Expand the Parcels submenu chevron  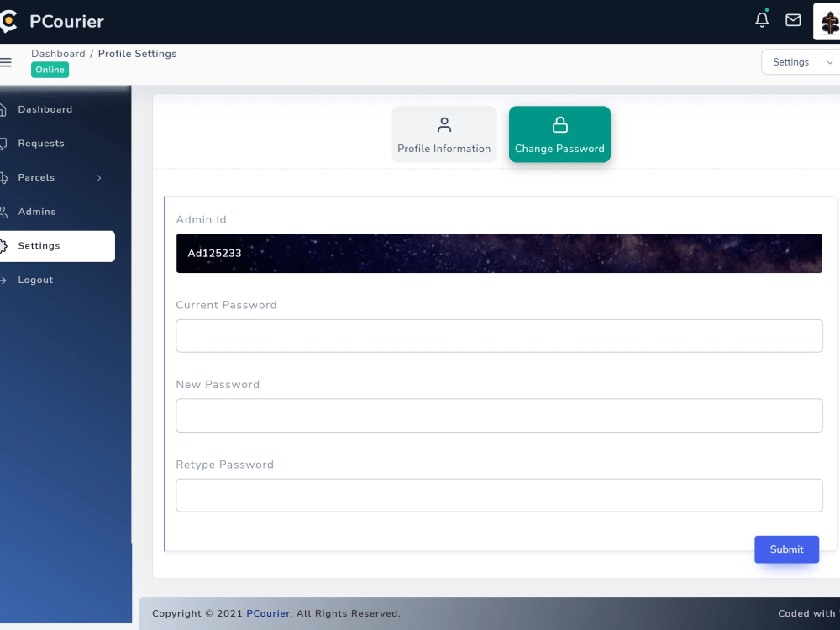click(x=99, y=178)
